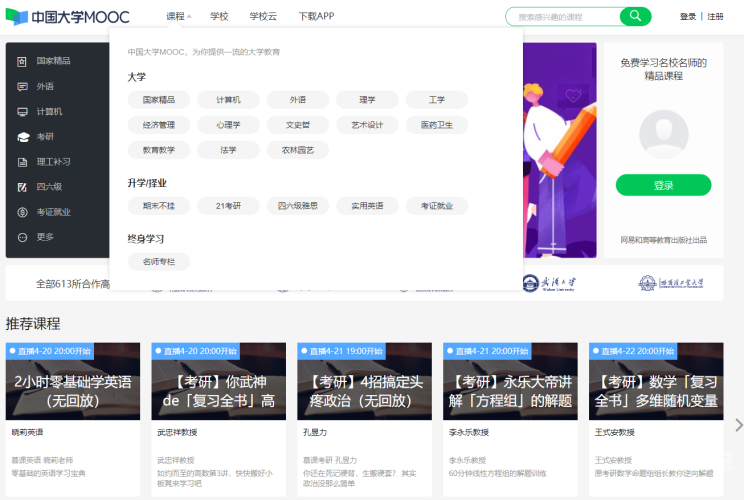Click the Wuhan University logo

click(549, 283)
